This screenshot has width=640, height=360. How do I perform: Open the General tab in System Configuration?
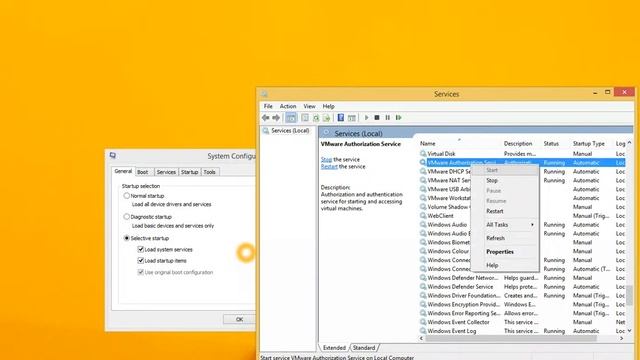pyautogui.click(x=123, y=171)
